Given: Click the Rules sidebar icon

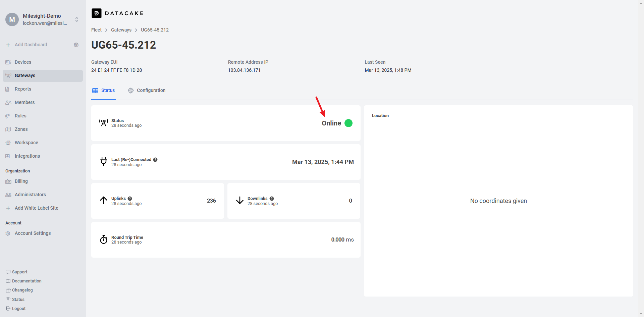Looking at the screenshot, I should tap(8, 116).
